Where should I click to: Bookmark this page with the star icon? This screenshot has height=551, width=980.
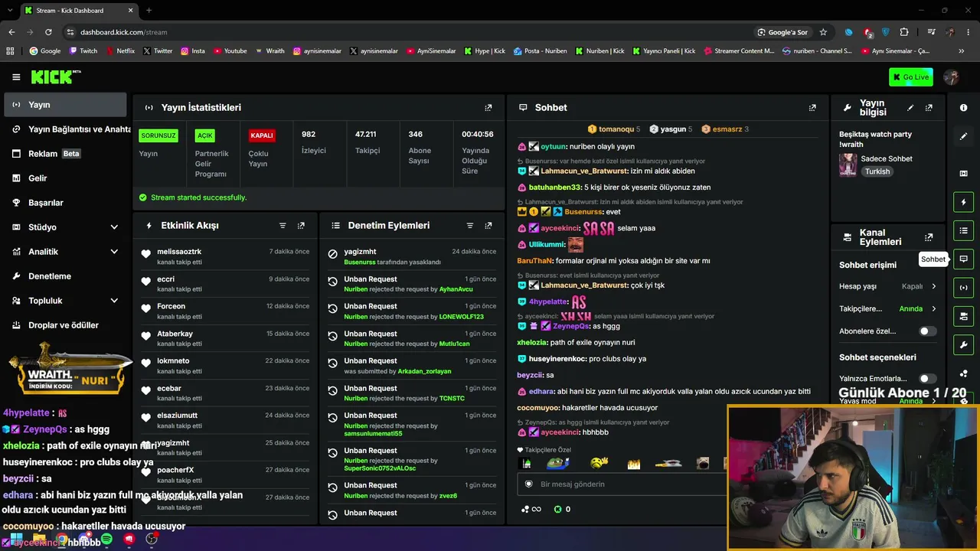pos(823,32)
